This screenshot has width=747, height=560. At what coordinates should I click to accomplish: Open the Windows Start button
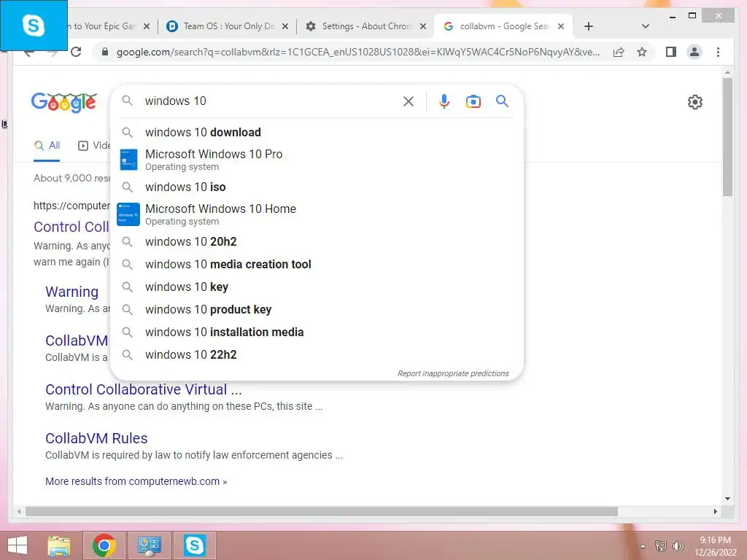[x=18, y=545]
